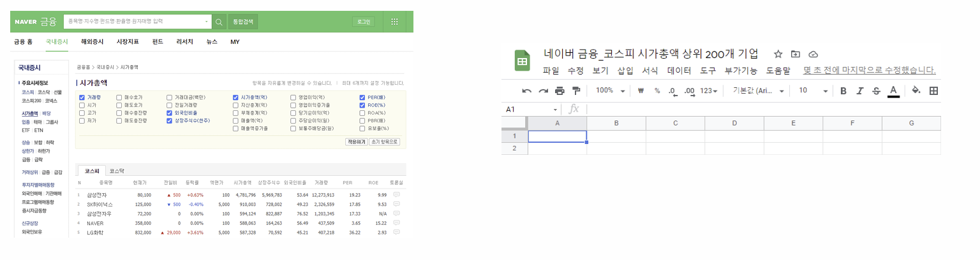This screenshot has width=980, height=260.
Task: Check 영업이익(억) checkbox
Action: [x=293, y=97]
